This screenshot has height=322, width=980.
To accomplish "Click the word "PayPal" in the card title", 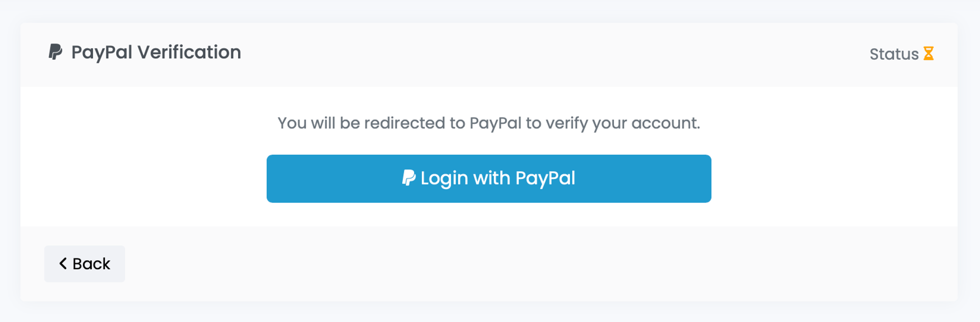I will 102,52.
